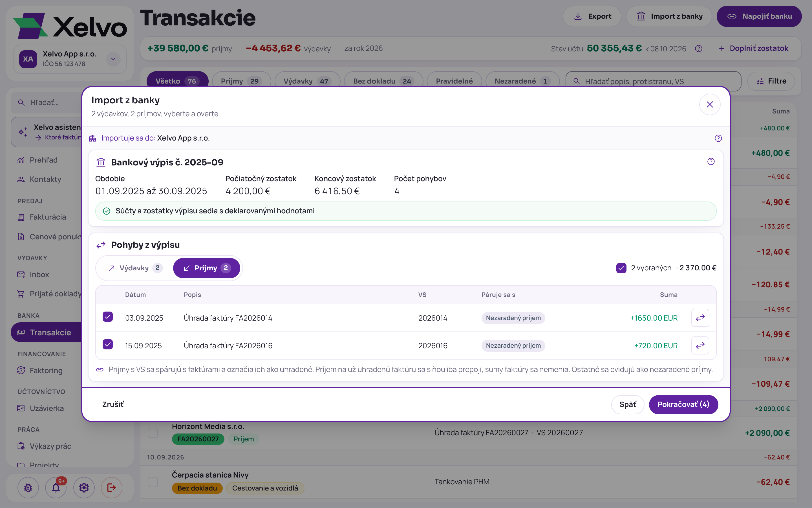This screenshot has width=812, height=508.
Task: Open the Filtre filter panel
Action: coord(771,81)
